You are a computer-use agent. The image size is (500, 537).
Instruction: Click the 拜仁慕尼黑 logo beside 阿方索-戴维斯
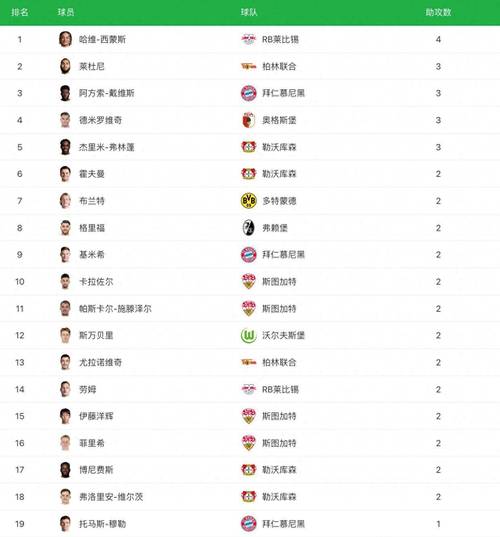249,93
